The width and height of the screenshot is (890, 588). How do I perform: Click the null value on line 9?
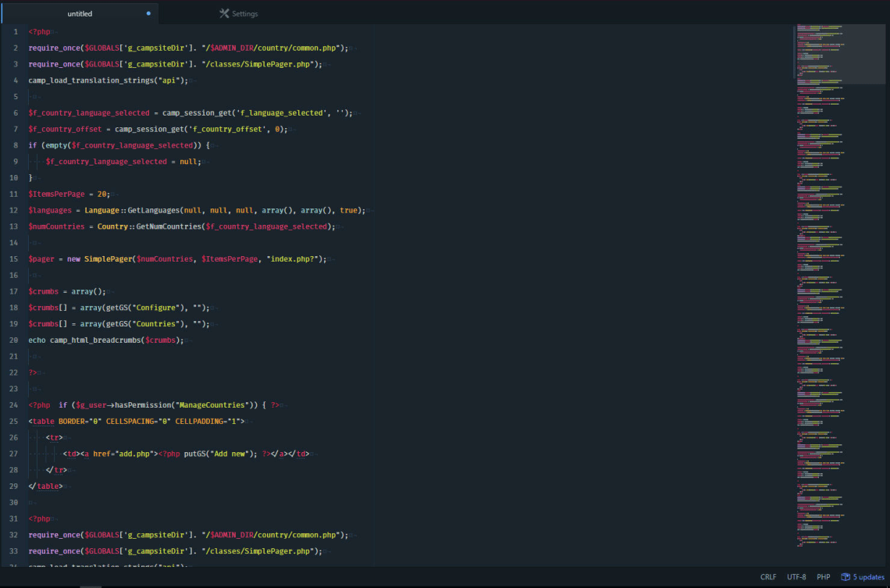(188, 162)
